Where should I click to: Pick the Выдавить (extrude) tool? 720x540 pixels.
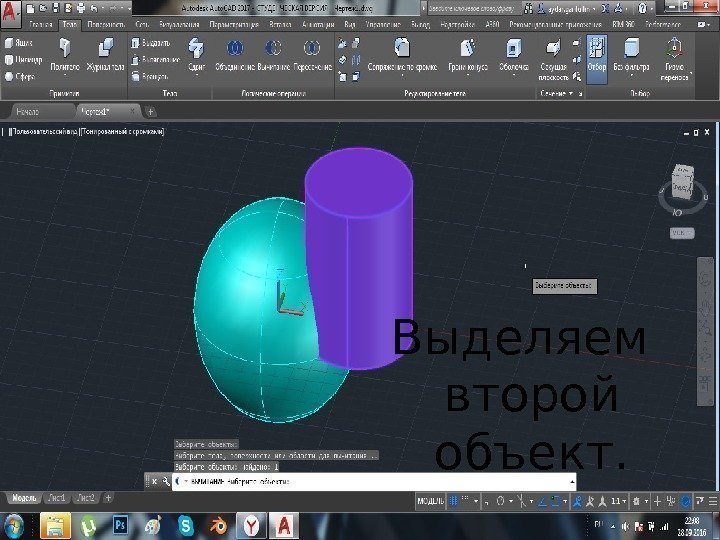[151, 43]
